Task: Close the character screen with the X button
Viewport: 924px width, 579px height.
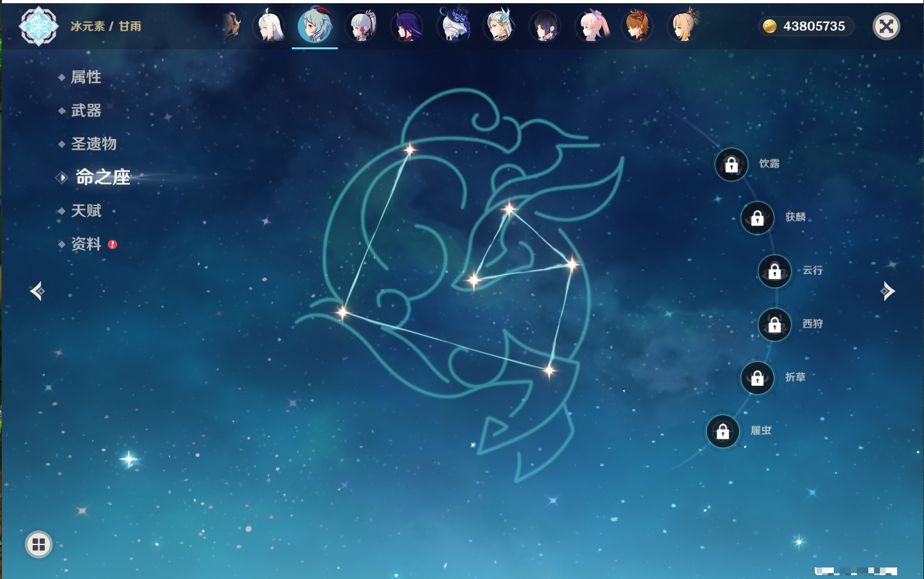Action: (x=886, y=26)
